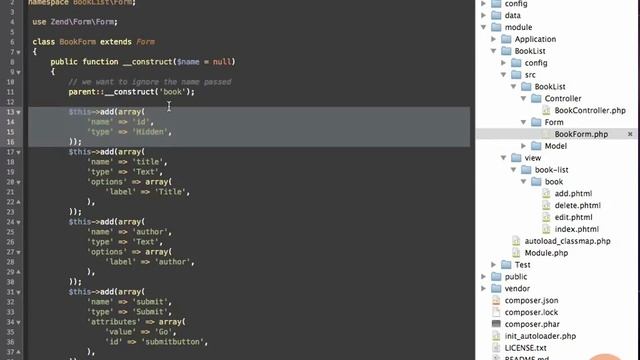
Task: Click the book-list folder icon
Action: click(527, 169)
